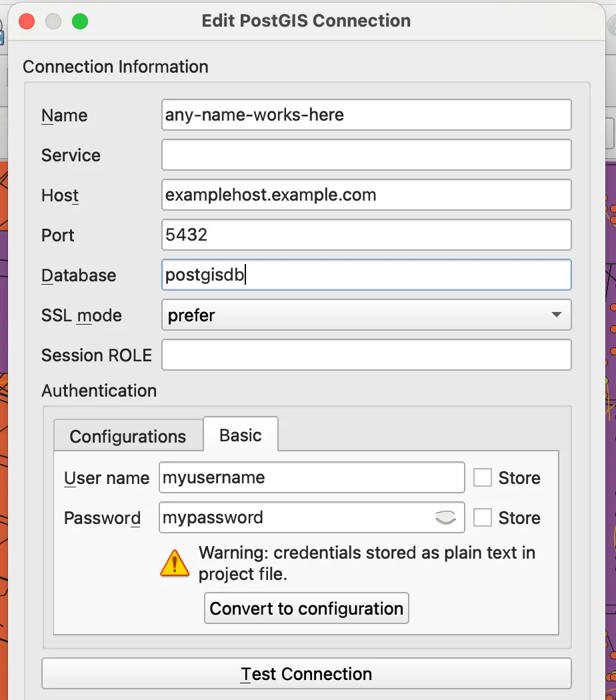Toggle the password visibility eye icon
Viewport: 616px width, 700px height.
(445, 518)
